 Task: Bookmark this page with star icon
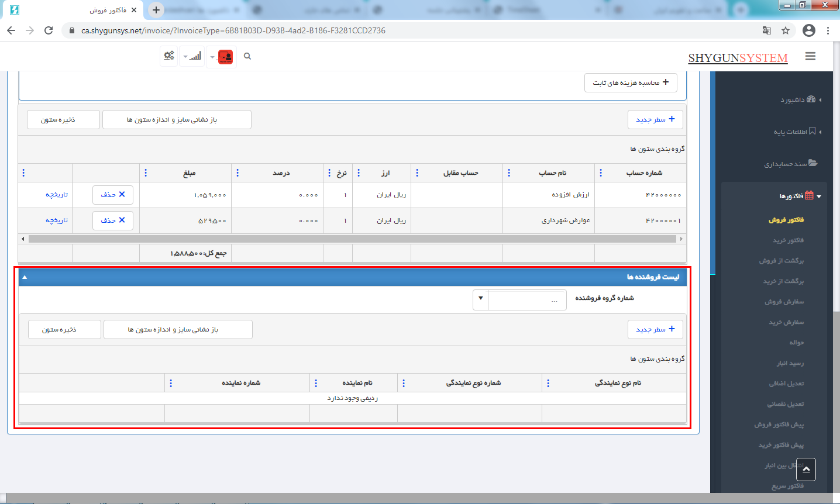[x=786, y=30]
